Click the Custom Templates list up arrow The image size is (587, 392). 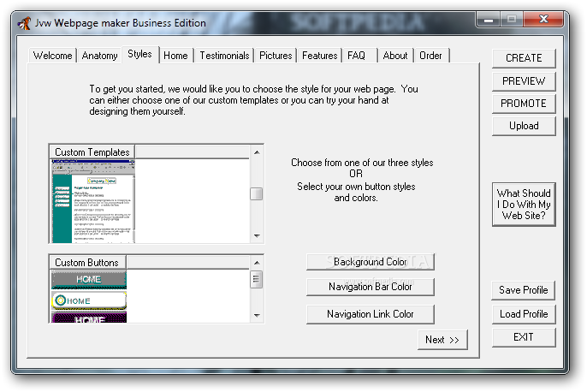[x=257, y=152]
